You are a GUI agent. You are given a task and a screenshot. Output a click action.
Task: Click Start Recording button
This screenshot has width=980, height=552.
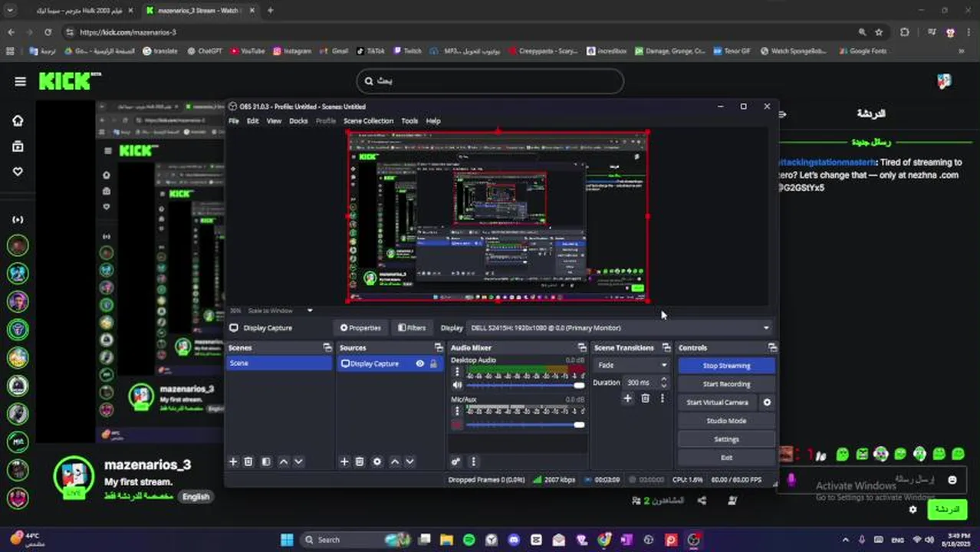tap(726, 384)
